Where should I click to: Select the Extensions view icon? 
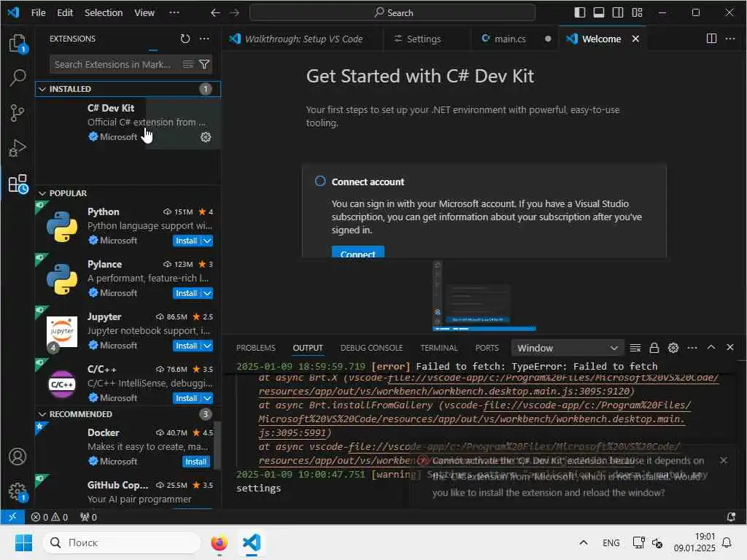click(x=18, y=184)
